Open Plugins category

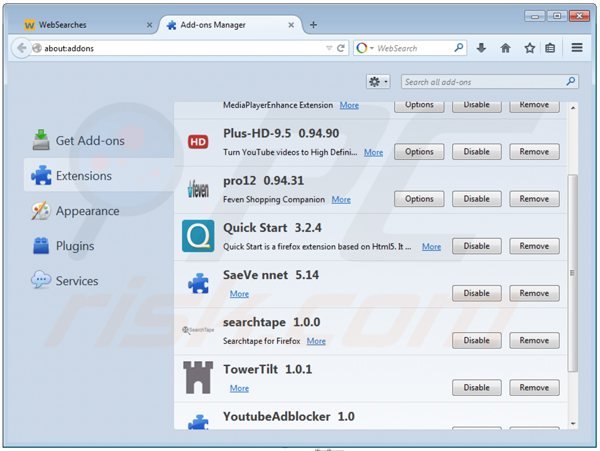99,246
